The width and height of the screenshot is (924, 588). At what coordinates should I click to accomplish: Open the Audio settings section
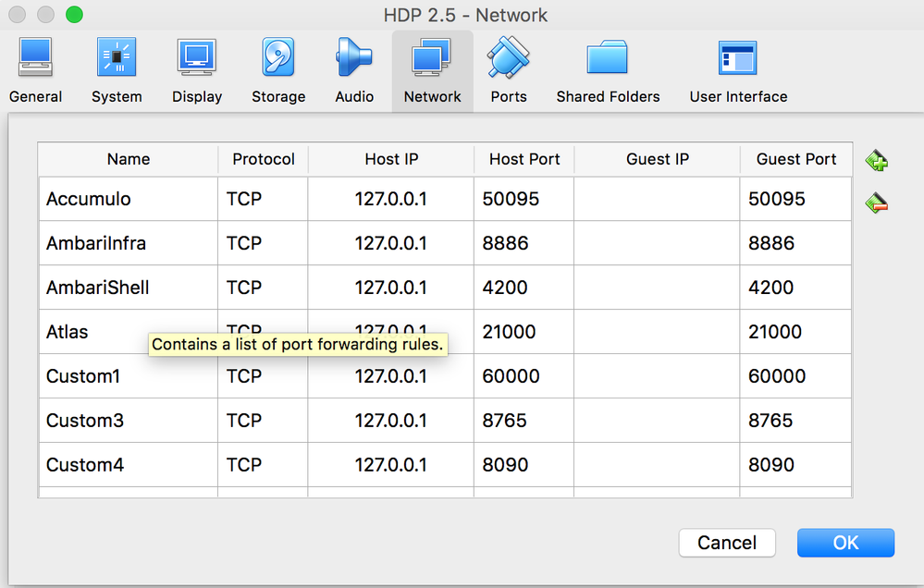point(354,71)
